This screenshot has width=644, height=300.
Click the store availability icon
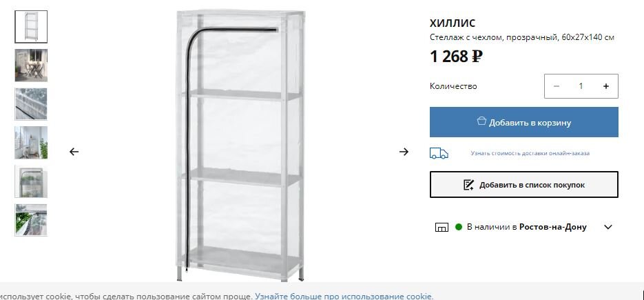[442, 227]
